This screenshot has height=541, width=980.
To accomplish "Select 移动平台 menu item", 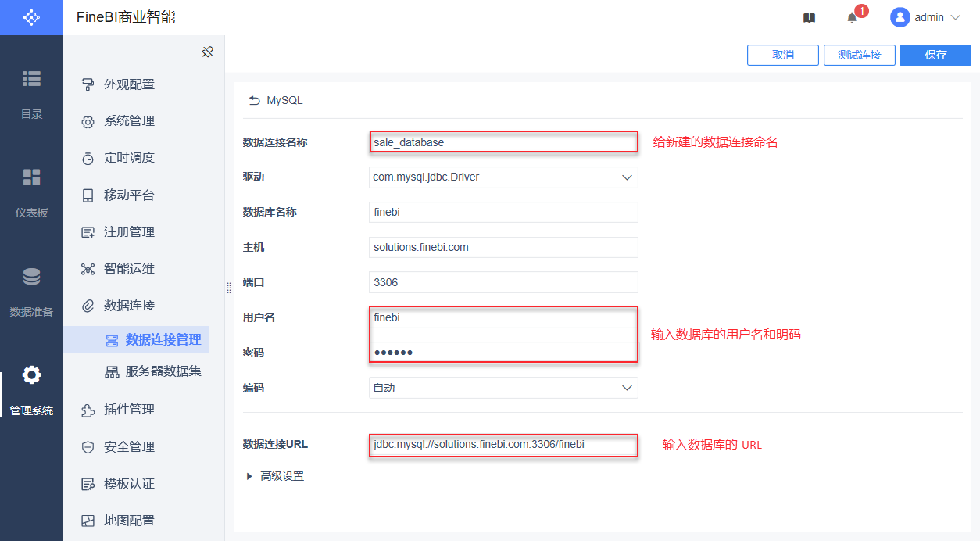I will pyautogui.click(x=129, y=195).
